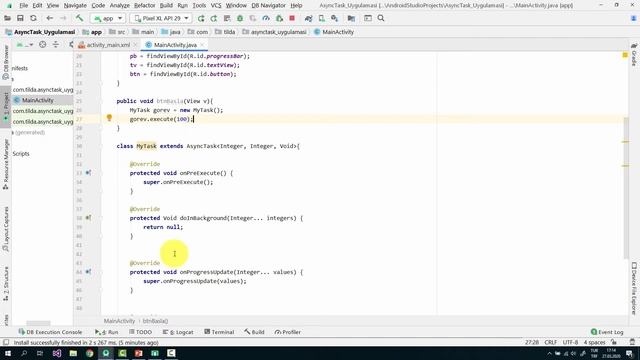This screenshot has height=360, width=640.
Task: Open the TODO tool window
Action: tap(140, 332)
